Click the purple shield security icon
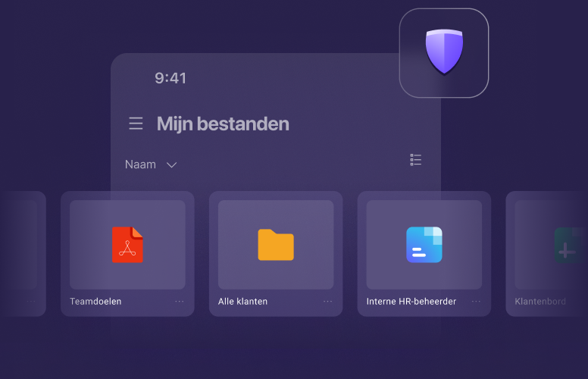588x379 pixels. (444, 52)
